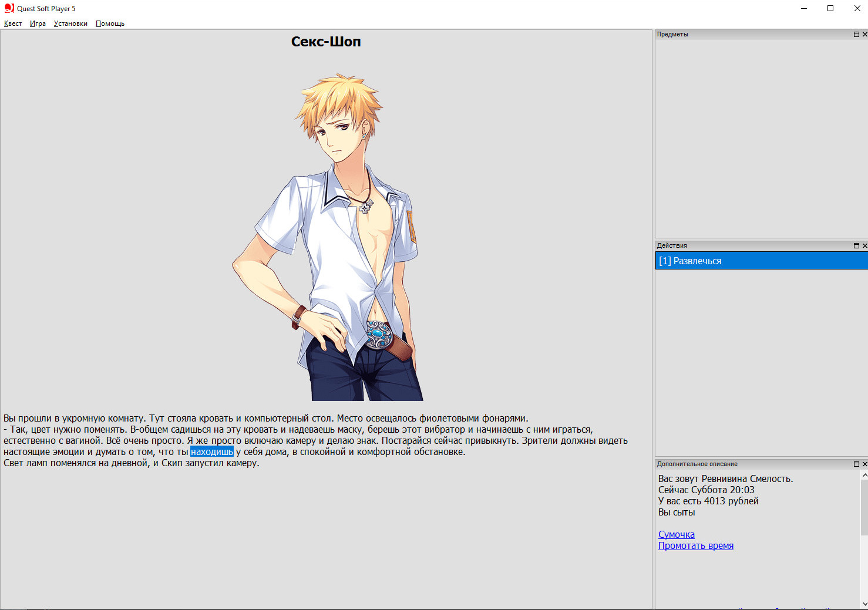The image size is (868, 610).
Task: Click the Действия panel title
Action: click(672, 245)
